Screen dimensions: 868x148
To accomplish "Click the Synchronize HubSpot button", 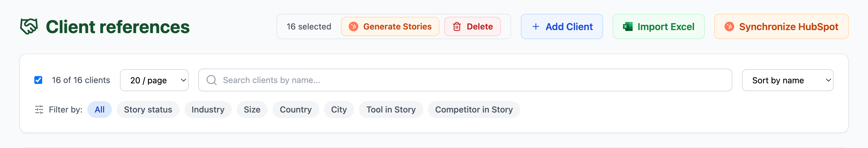I will [781, 26].
